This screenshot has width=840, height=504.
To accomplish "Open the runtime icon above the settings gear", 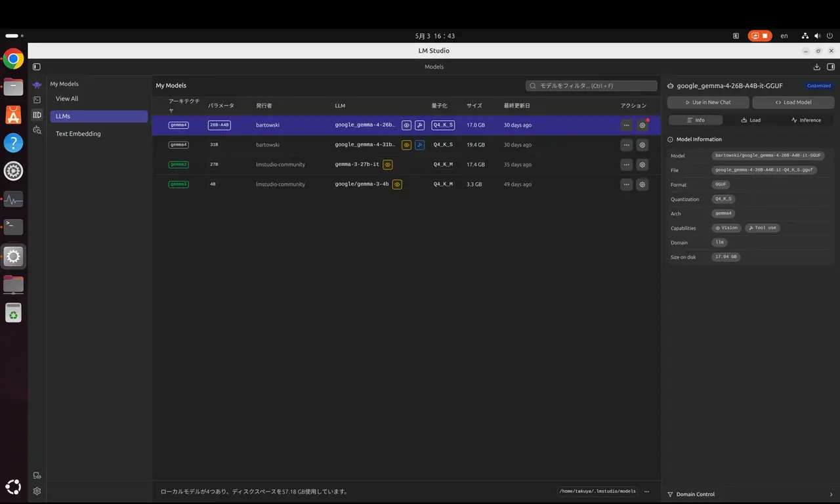I will pos(37,476).
